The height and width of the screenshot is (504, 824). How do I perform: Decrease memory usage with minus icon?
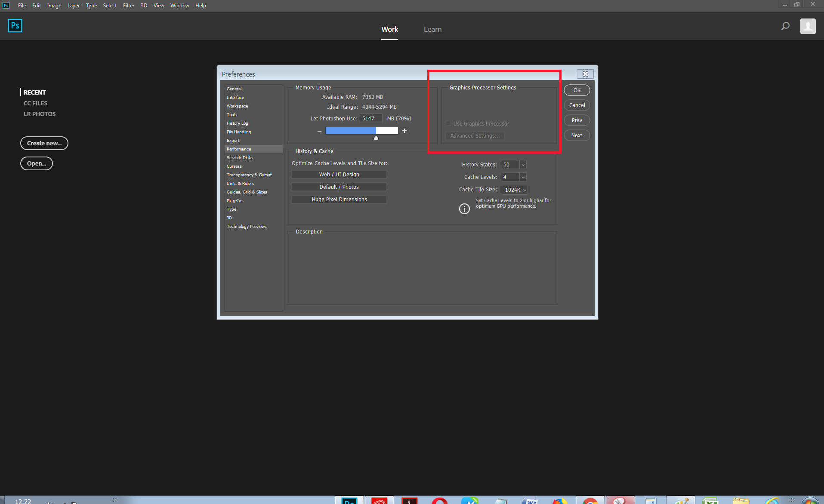(319, 131)
